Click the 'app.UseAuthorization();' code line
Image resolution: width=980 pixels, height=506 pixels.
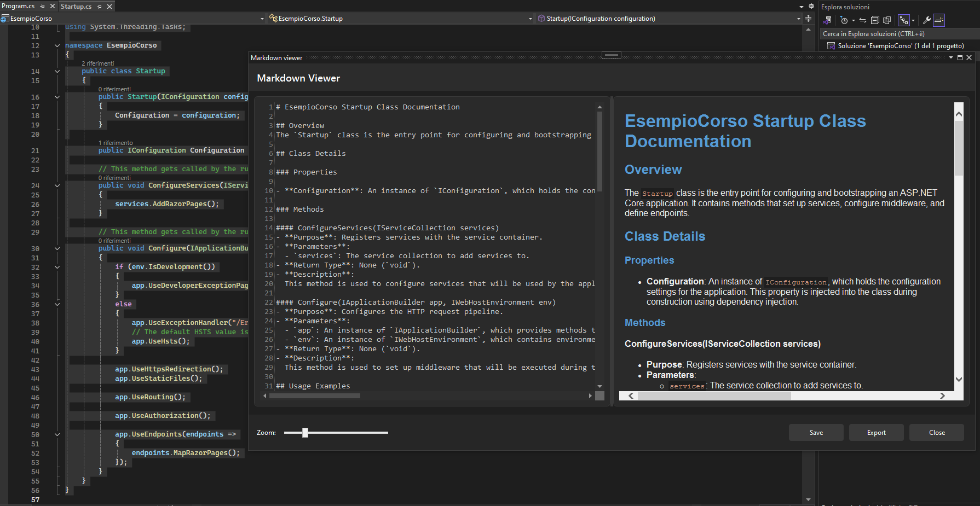click(163, 416)
